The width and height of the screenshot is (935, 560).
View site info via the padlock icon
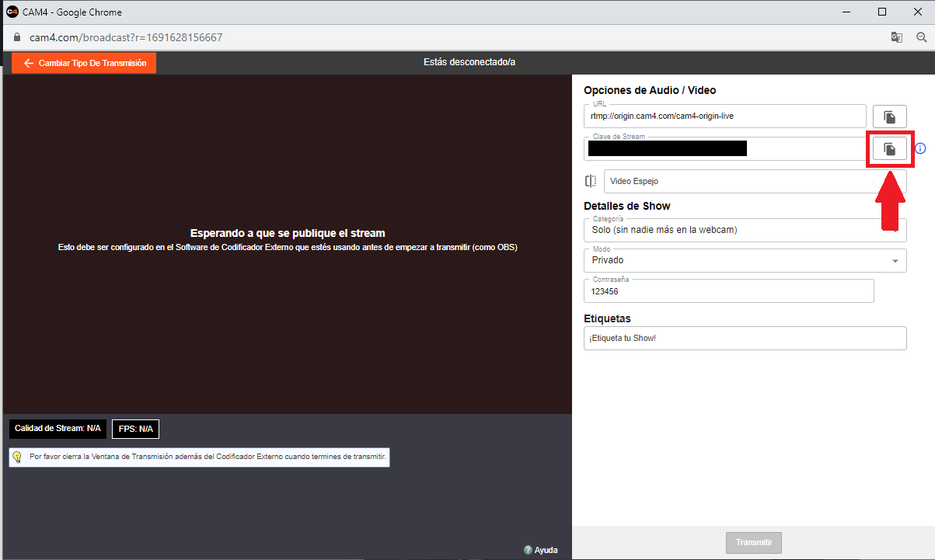coord(16,37)
